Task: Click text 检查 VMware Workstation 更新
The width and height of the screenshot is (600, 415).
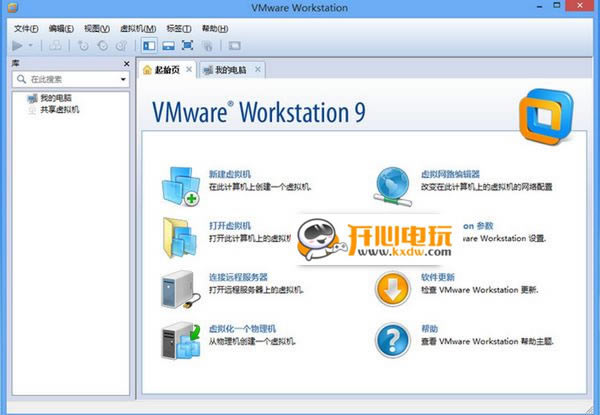Action: [480, 290]
